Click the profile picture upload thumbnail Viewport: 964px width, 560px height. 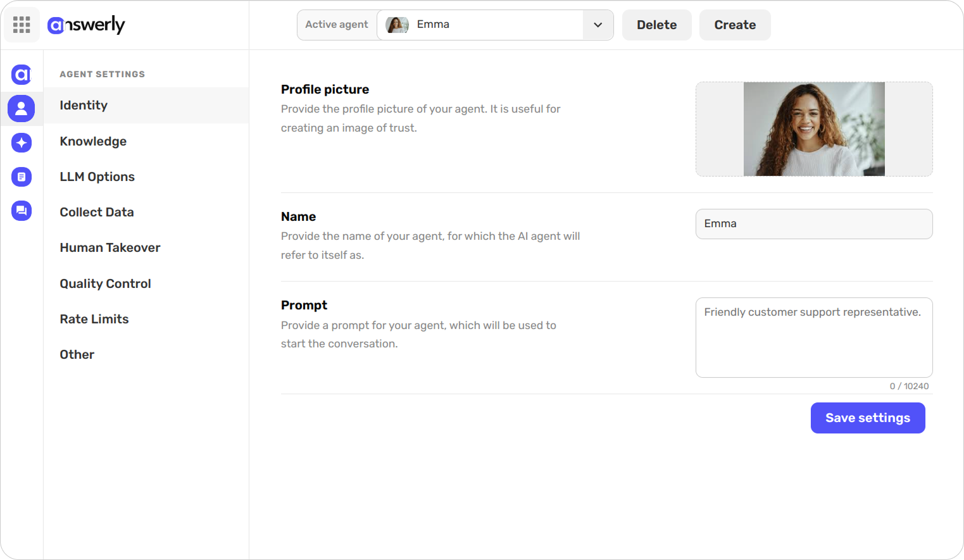coord(814,129)
